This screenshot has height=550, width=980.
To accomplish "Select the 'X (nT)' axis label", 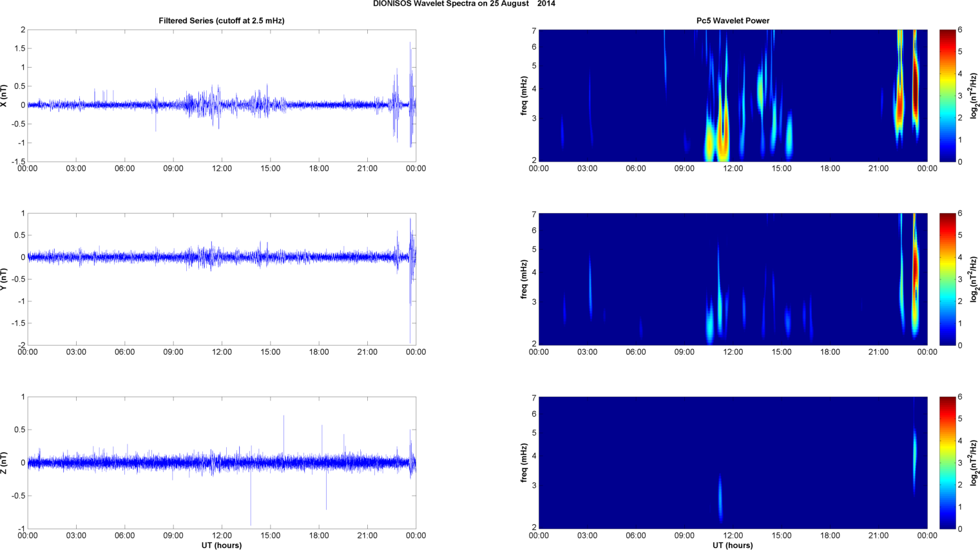I will [5, 95].
